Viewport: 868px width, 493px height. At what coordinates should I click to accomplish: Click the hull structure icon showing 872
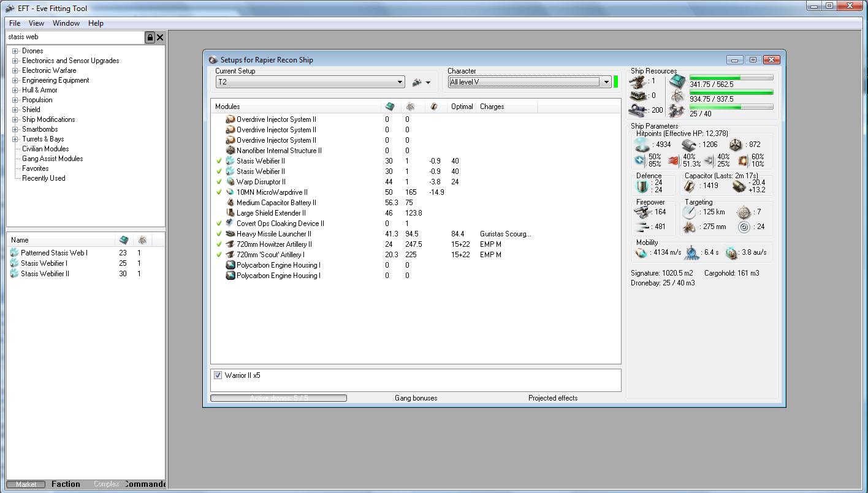click(x=736, y=145)
